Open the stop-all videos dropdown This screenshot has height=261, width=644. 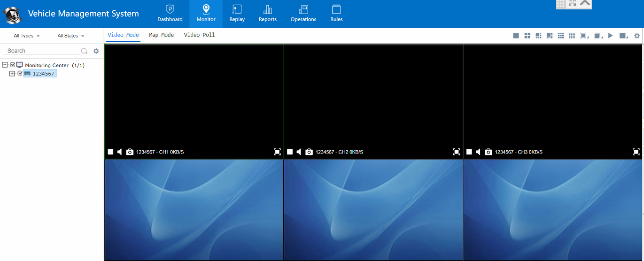point(624,36)
